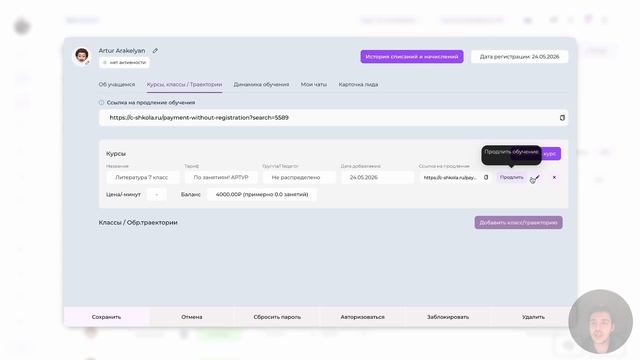This screenshot has height=360, width=640.
Task: Click the Литература 7 класс name field
Action: point(142,178)
